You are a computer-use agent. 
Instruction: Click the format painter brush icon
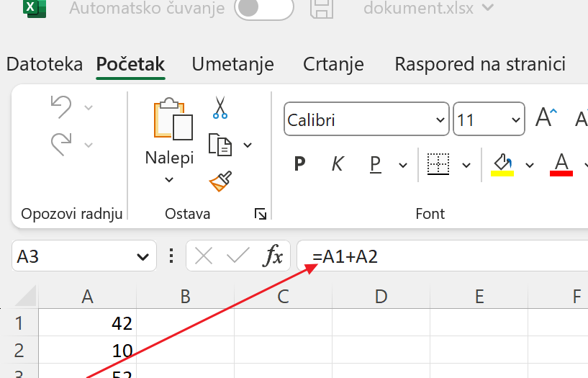[220, 181]
